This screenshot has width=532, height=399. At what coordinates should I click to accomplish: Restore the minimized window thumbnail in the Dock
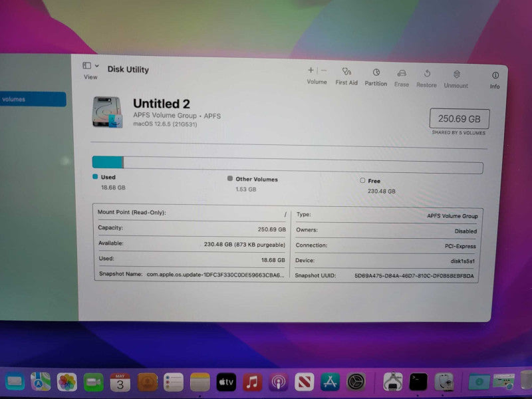coord(504,381)
